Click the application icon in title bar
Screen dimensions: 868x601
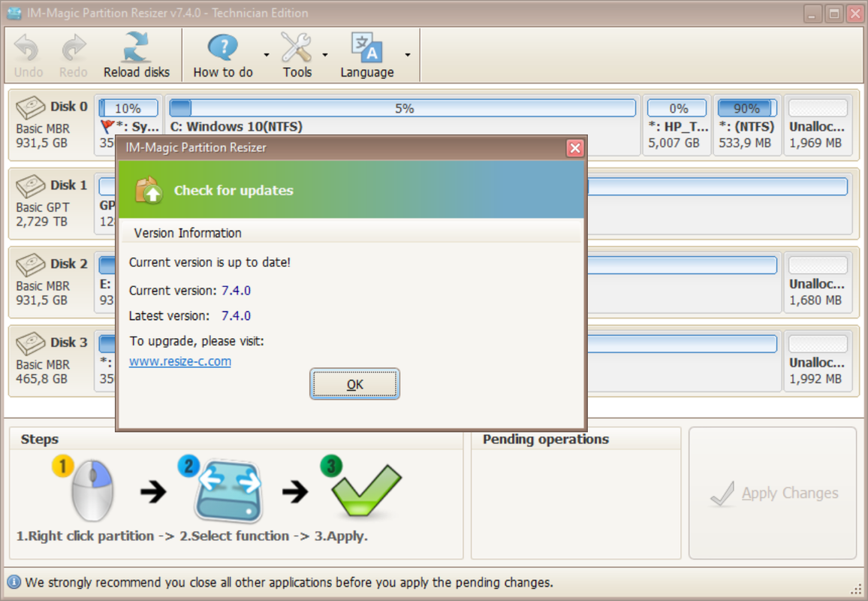coord(14,13)
